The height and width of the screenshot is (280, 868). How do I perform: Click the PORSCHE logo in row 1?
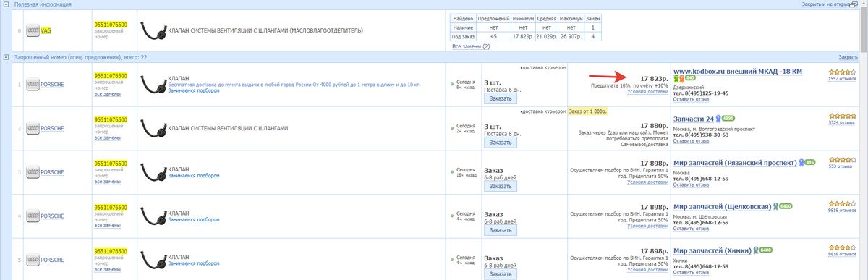33,85
